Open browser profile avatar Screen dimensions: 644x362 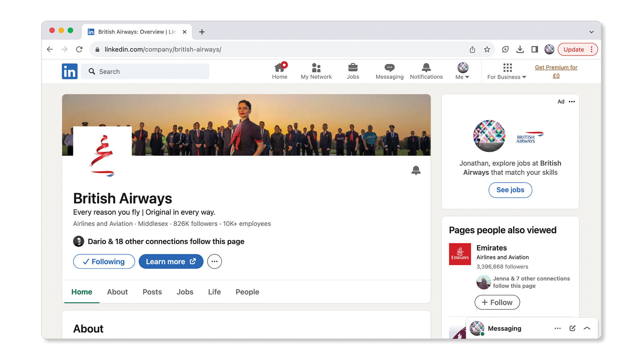(x=549, y=49)
